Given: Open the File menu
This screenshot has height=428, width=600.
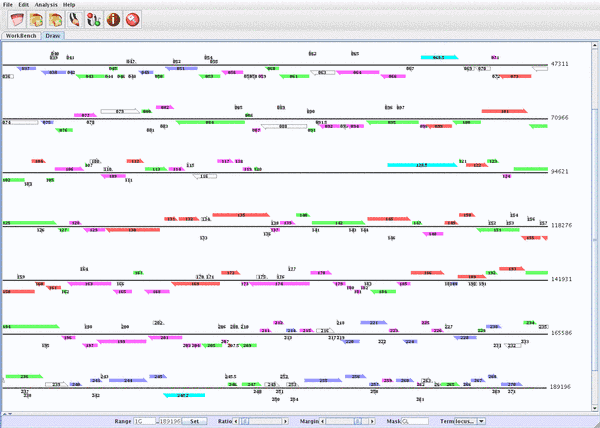Looking at the screenshot, I should click(8, 5).
